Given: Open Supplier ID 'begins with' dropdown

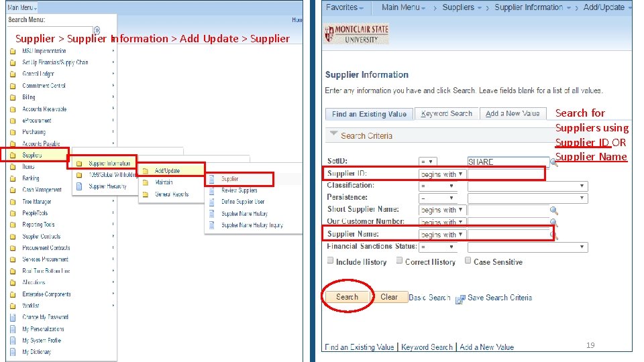Looking at the screenshot, I should point(442,174).
